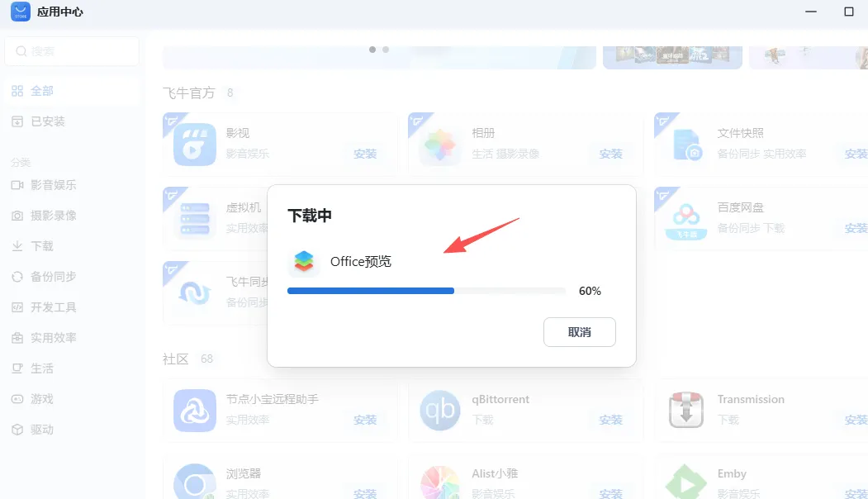
Task: Click the Office预览 icon in download dialog
Action: coord(304,261)
